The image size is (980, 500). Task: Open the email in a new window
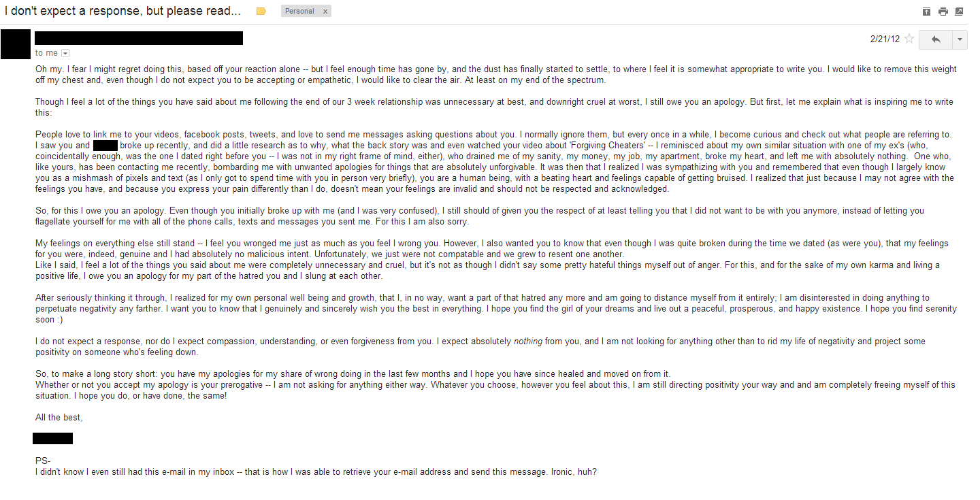(x=959, y=12)
